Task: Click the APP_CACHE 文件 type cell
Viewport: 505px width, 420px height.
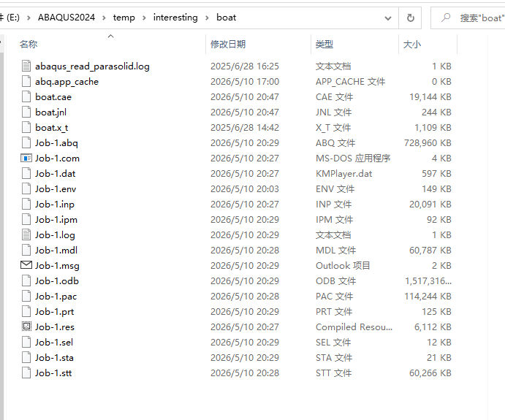Action: pos(350,81)
